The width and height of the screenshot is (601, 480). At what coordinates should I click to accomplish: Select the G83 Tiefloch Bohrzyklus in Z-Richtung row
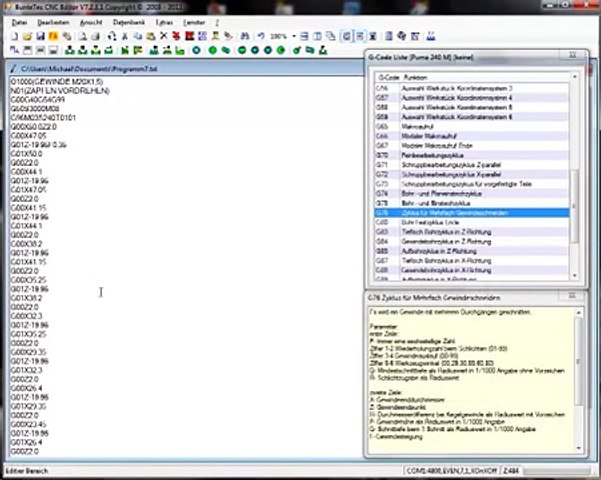(472, 232)
